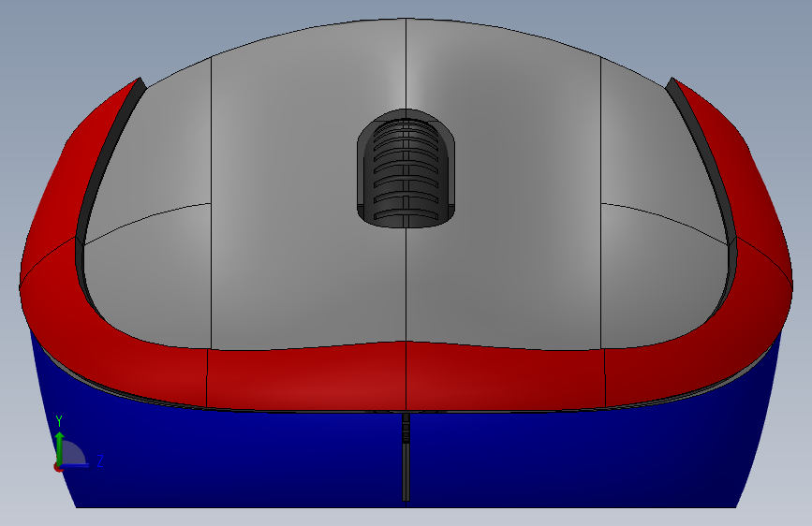Click the red origin dot of the triad
The height and width of the screenshot is (526, 812).
58,467
